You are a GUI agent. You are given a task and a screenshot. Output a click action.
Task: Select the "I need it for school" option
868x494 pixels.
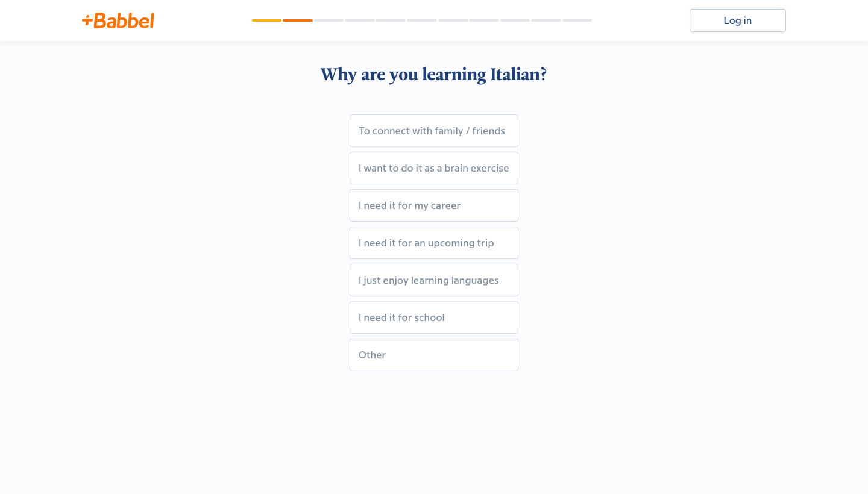434,317
